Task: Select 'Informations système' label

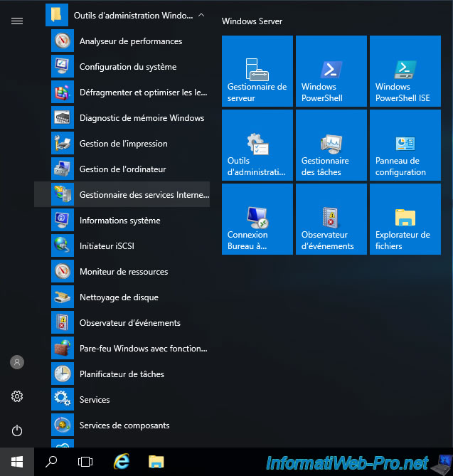Action: point(120,221)
